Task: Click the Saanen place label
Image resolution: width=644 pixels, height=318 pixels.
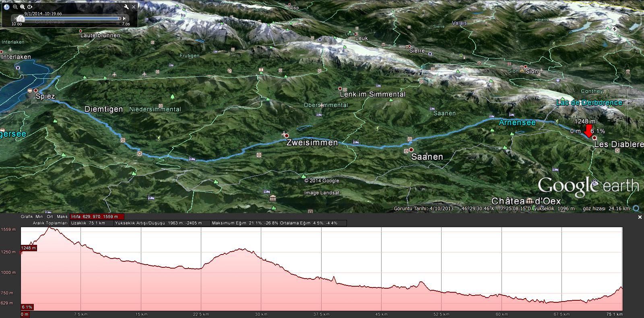Action: [427, 157]
